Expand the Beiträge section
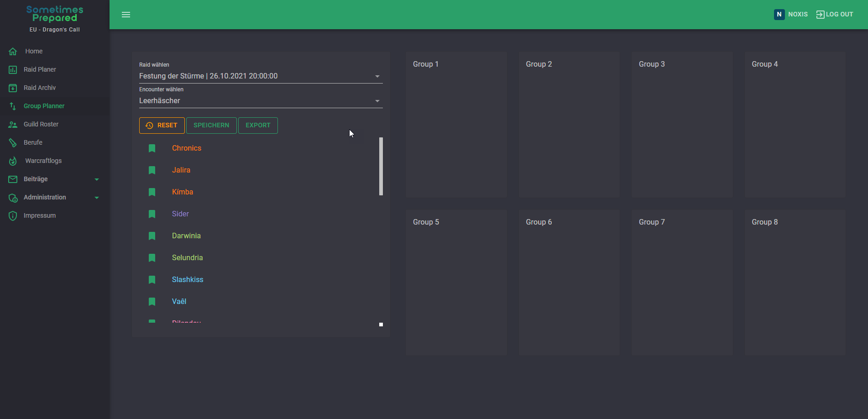The width and height of the screenshot is (868, 419). [96, 179]
